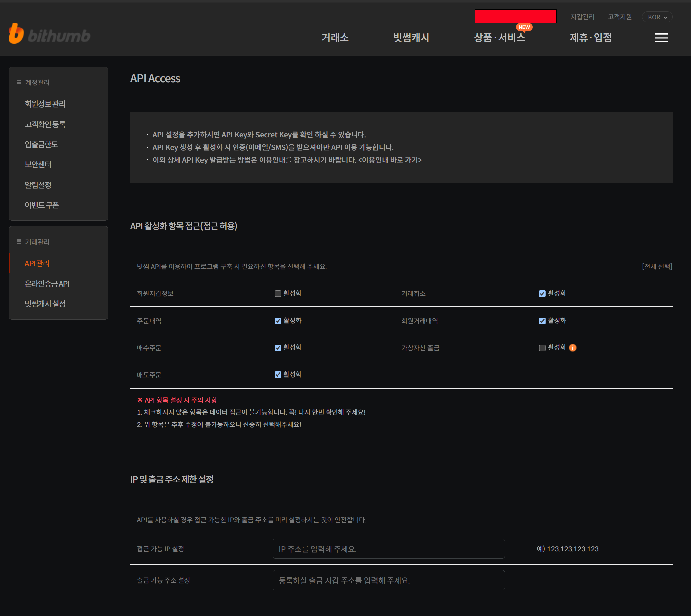Click orange info icon beside 가상자산 출금
691x616 pixels.
click(572, 348)
